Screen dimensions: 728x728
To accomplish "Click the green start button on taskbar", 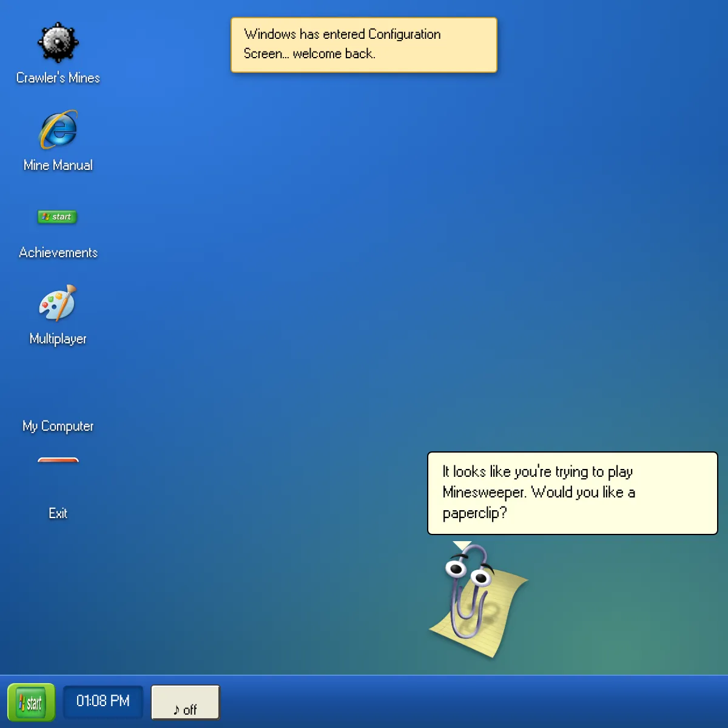I will tap(32, 703).
